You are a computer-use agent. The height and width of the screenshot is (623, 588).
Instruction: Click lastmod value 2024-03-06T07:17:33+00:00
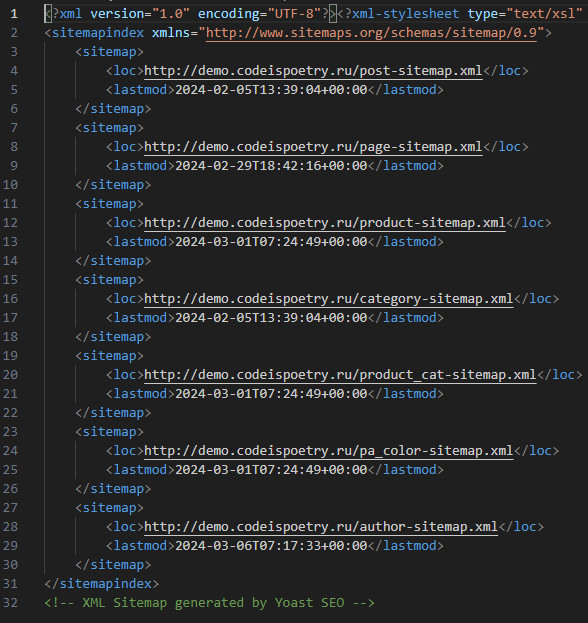pyautogui.click(x=271, y=546)
